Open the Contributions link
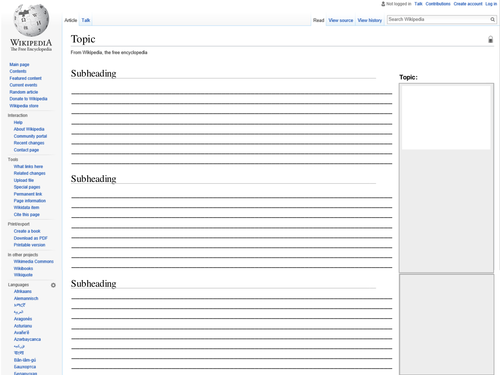 click(x=438, y=4)
